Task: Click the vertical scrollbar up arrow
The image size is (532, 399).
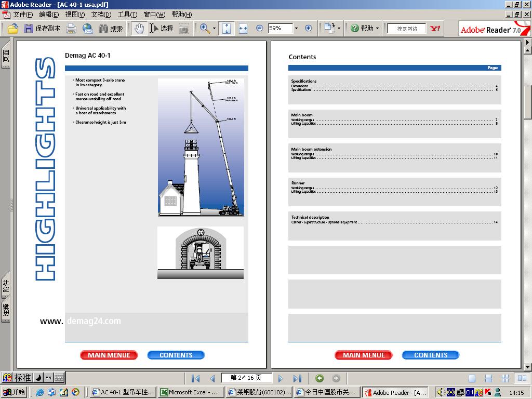Action: tap(528, 50)
